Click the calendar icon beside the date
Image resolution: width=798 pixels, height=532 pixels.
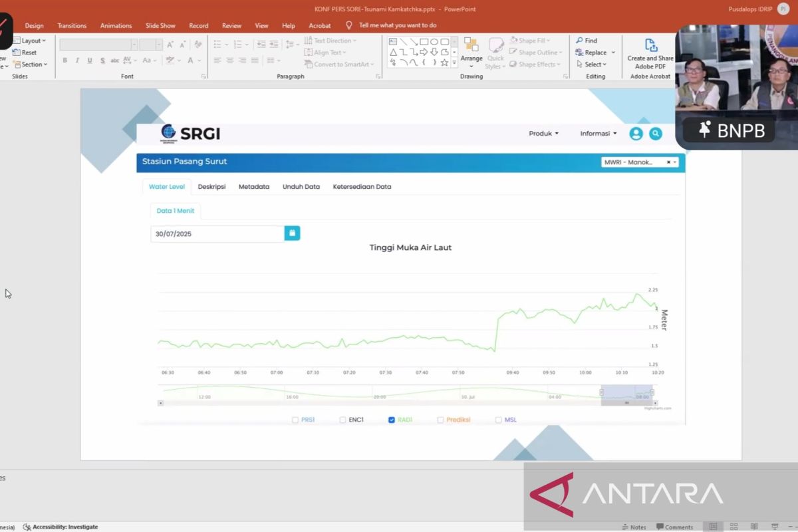tap(292, 233)
